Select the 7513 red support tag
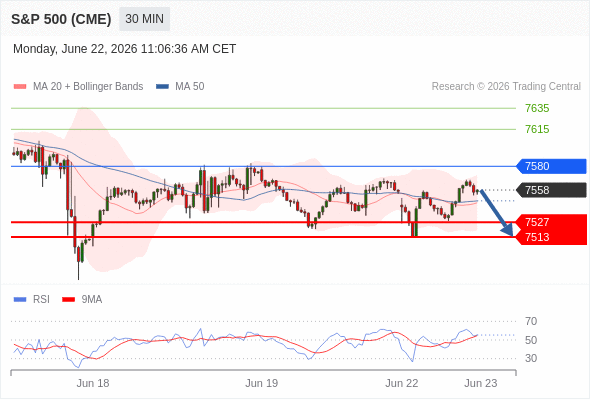The width and height of the screenshot is (590, 400). tap(551, 237)
